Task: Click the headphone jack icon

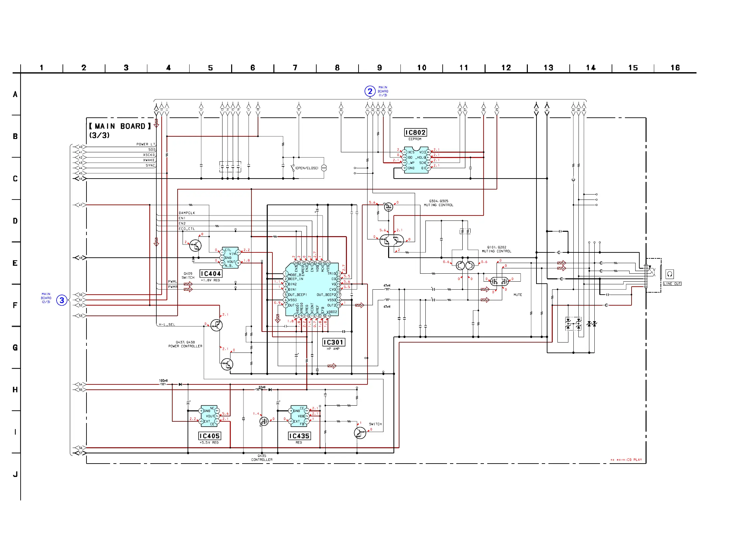Action: (670, 274)
